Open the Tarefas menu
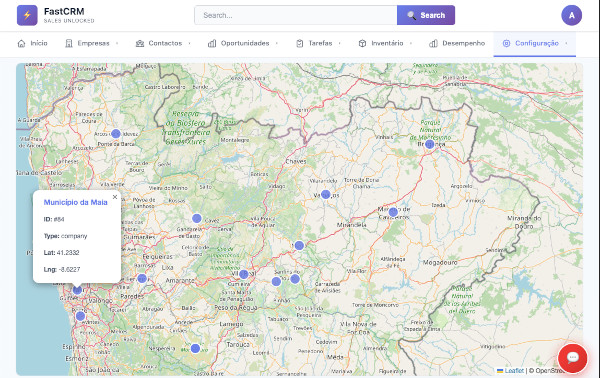600x378 pixels. [318, 43]
